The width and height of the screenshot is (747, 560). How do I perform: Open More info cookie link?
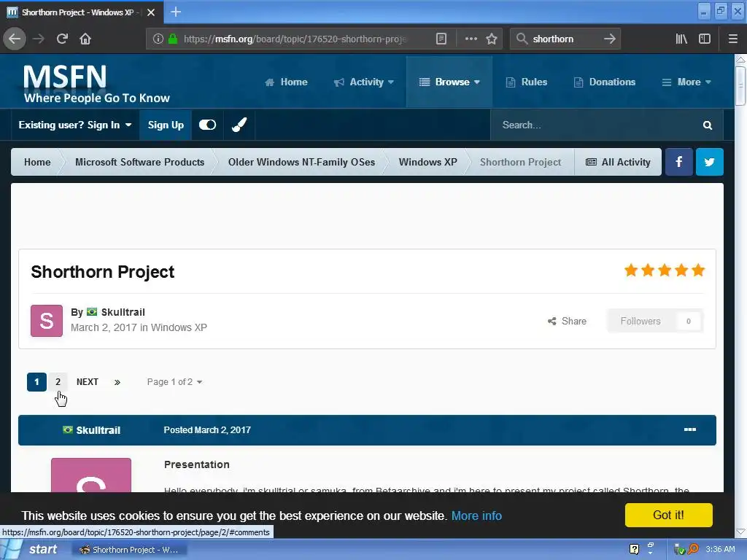point(476,516)
